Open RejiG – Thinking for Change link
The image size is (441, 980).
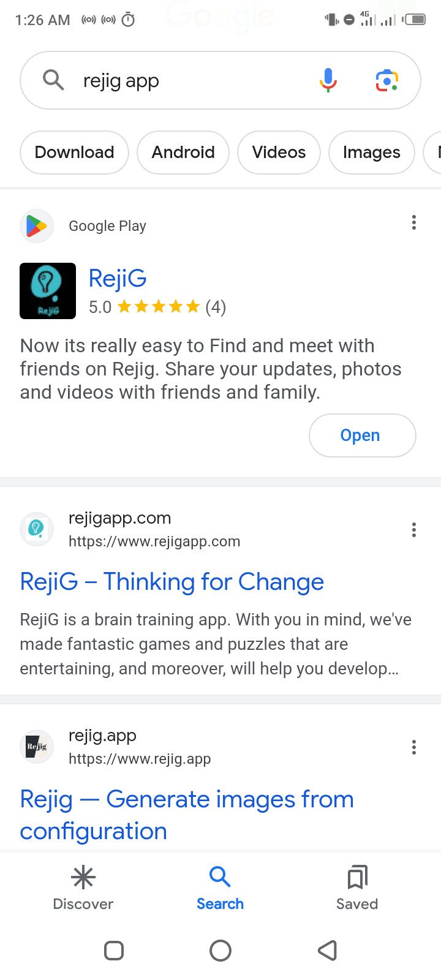pos(172,581)
